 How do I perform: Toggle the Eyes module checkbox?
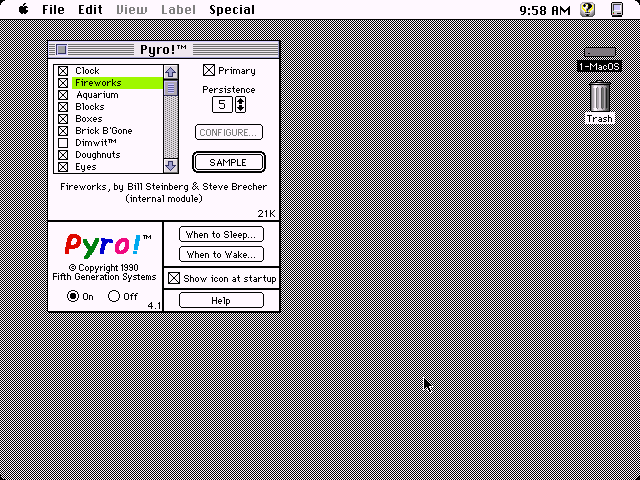coord(63,167)
